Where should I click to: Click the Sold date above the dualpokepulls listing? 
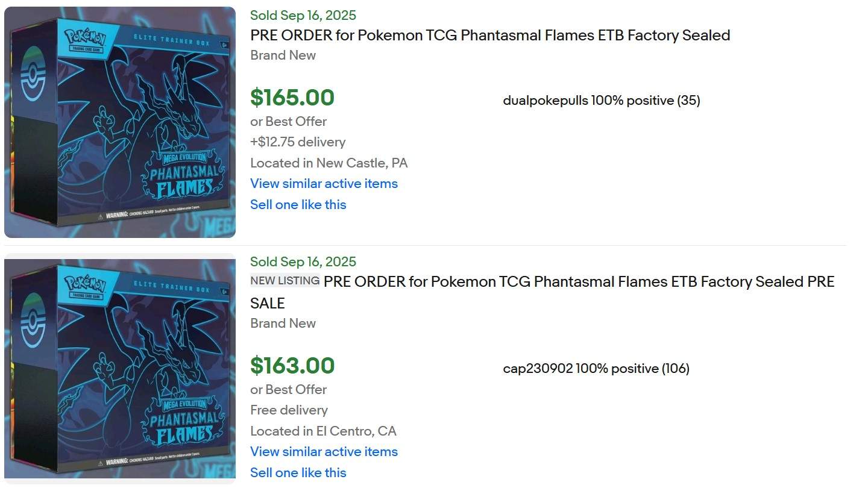click(303, 15)
